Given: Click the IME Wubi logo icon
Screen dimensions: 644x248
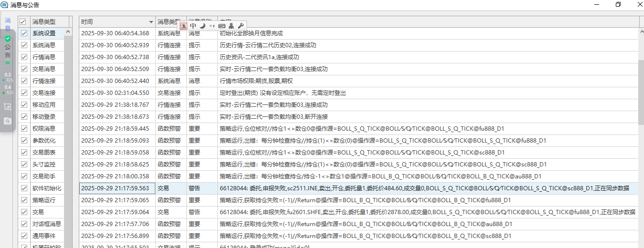Looking at the screenshot, I should click(183, 26).
